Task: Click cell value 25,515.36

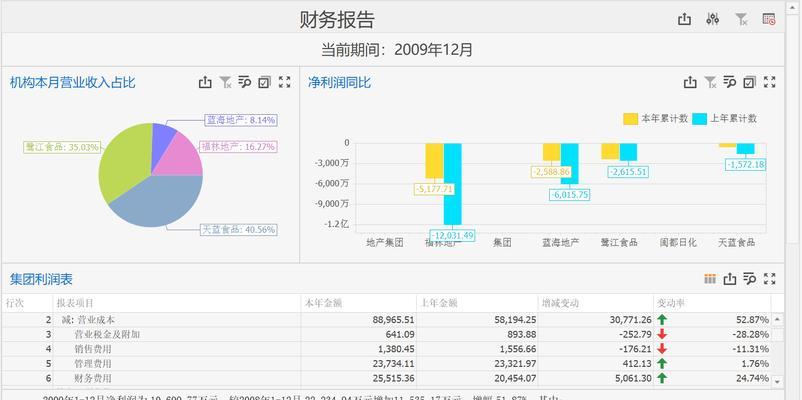Action: tap(394, 379)
